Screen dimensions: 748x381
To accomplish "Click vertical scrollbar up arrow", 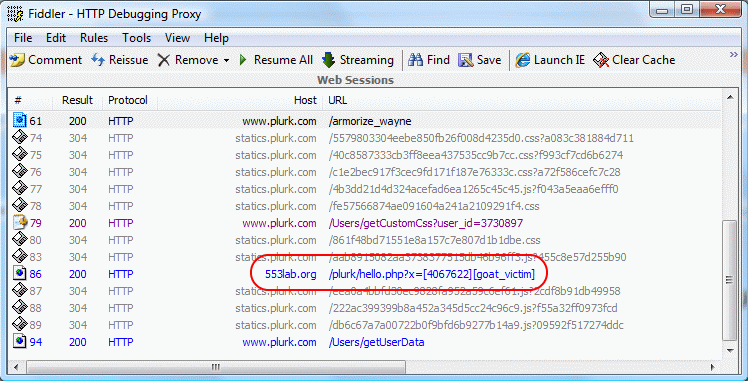I will click(730, 97).
